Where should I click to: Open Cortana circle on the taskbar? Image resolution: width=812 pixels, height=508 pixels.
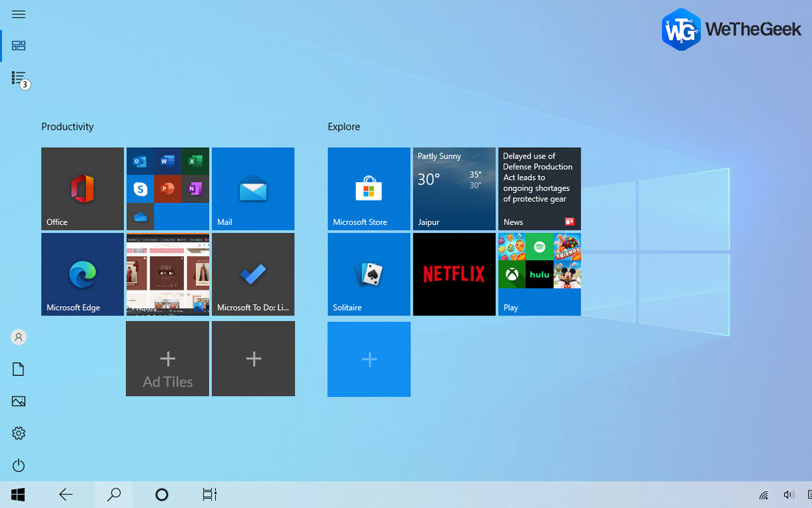(x=162, y=494)
